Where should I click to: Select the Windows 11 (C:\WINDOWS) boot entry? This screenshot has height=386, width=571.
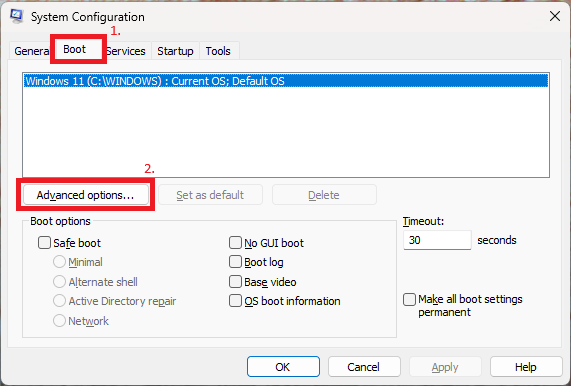coord(286,81)
